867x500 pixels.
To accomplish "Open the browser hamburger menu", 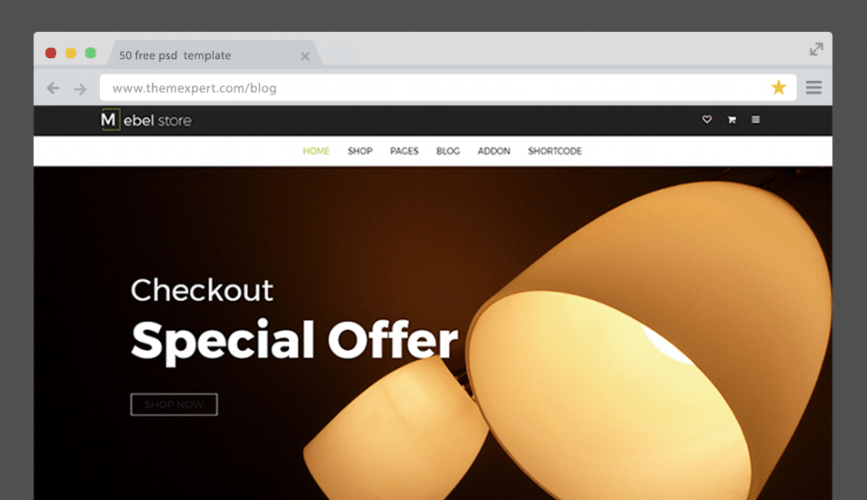I will 813,87.
